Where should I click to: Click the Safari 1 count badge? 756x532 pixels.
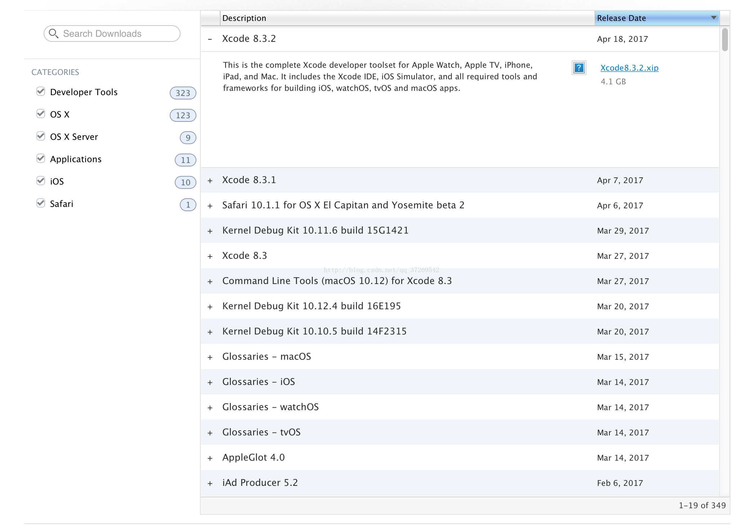point(188,205)
